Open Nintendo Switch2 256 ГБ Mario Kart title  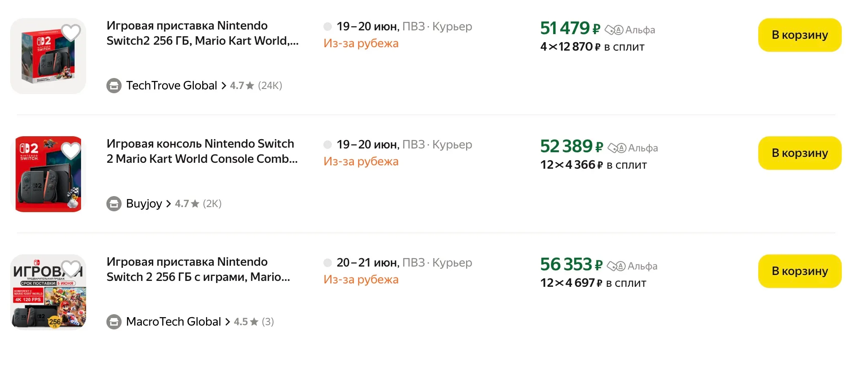202,33
